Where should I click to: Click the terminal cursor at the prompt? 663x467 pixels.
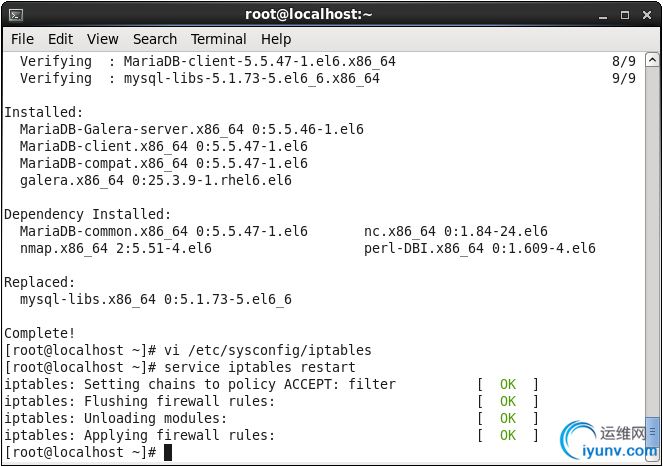click(168, 452)
